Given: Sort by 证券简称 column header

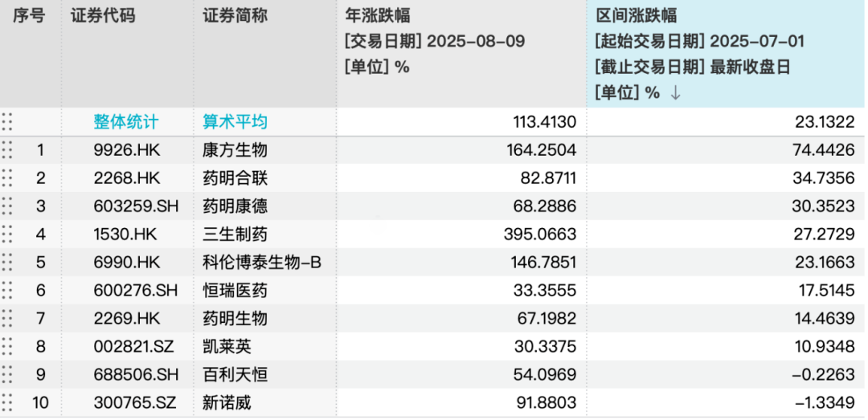Looking at the screenshot, I should pos(235,15).
